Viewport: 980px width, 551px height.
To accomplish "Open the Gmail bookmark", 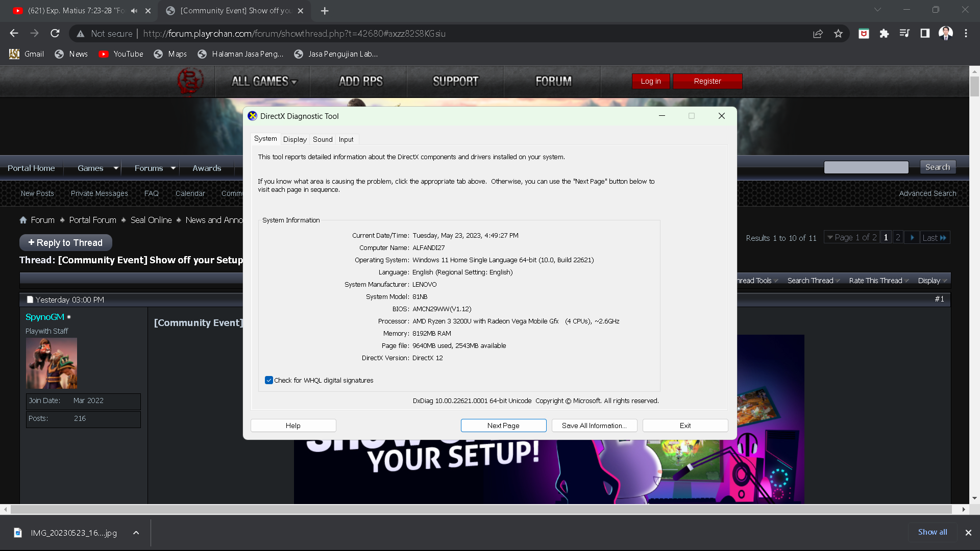I will tap(27, 54).
